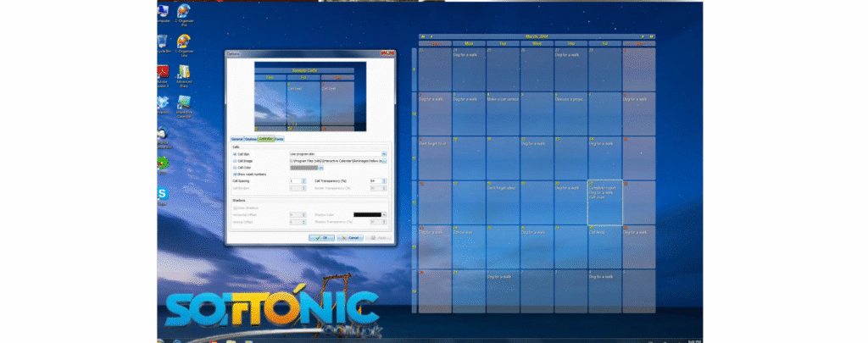Open the Mozilla Thunderbird desktop icon
The width and height of the screenshot is (868, 343).
tap(163, 138)
